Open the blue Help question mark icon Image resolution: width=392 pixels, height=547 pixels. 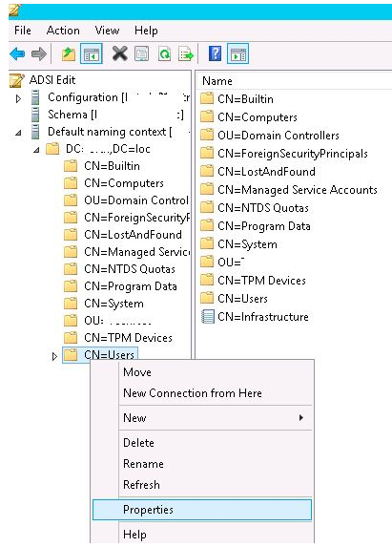pyautogui.click(x=215, y=53)
